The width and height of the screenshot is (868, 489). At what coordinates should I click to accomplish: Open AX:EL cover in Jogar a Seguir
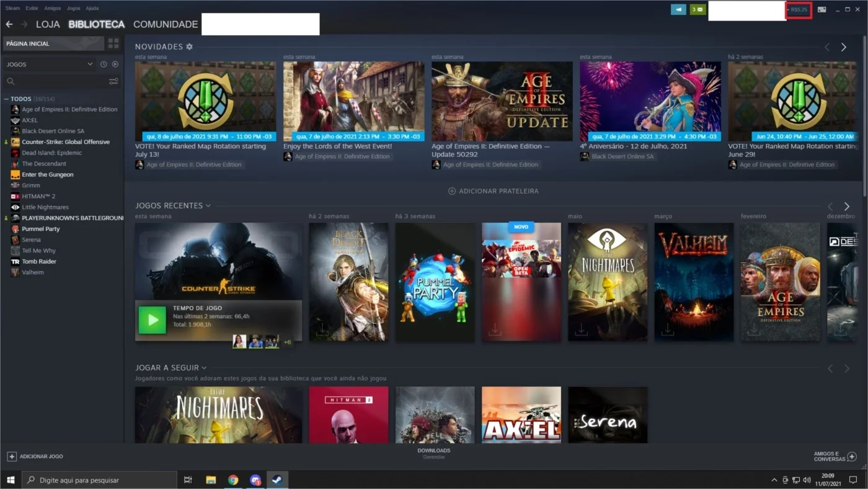click(x=521, y=415)
